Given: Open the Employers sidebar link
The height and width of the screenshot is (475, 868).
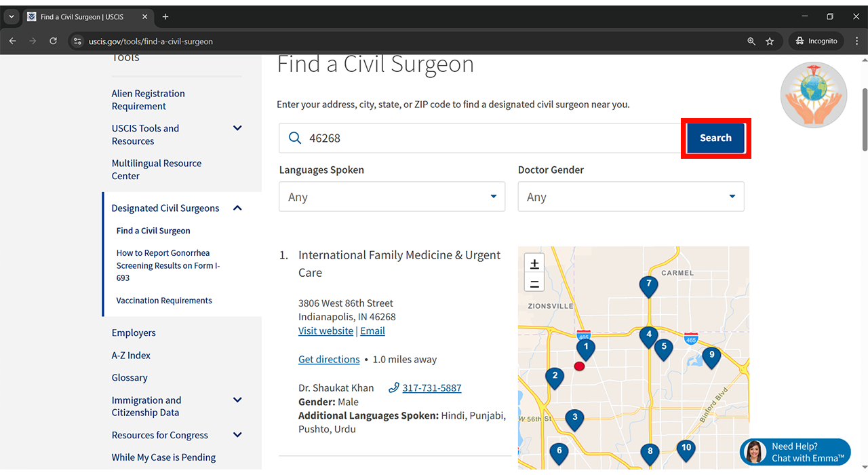Looking at the screenshot, I should click(x=134, y=332).
